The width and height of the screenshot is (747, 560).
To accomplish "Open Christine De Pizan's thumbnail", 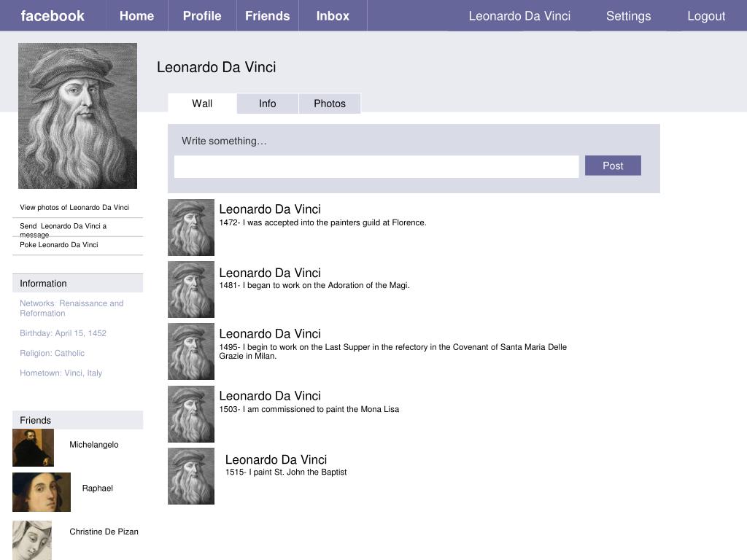I will tap(32, 540).
